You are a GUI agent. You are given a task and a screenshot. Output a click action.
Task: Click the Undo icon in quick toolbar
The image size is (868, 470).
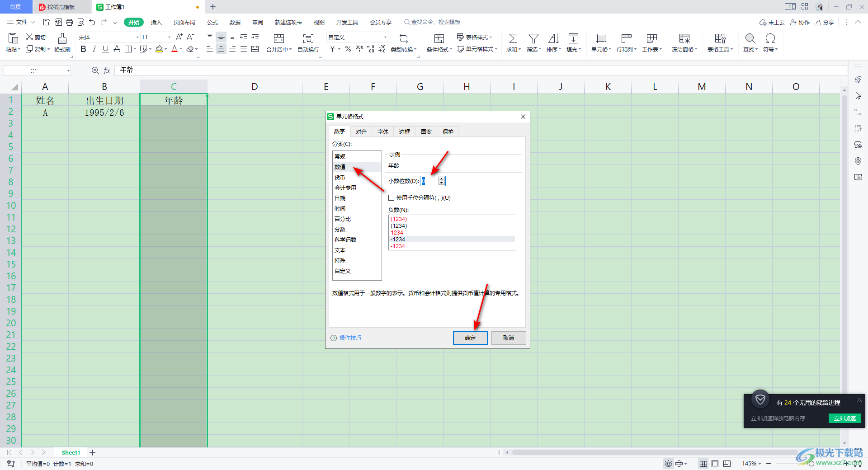point(92,22)
